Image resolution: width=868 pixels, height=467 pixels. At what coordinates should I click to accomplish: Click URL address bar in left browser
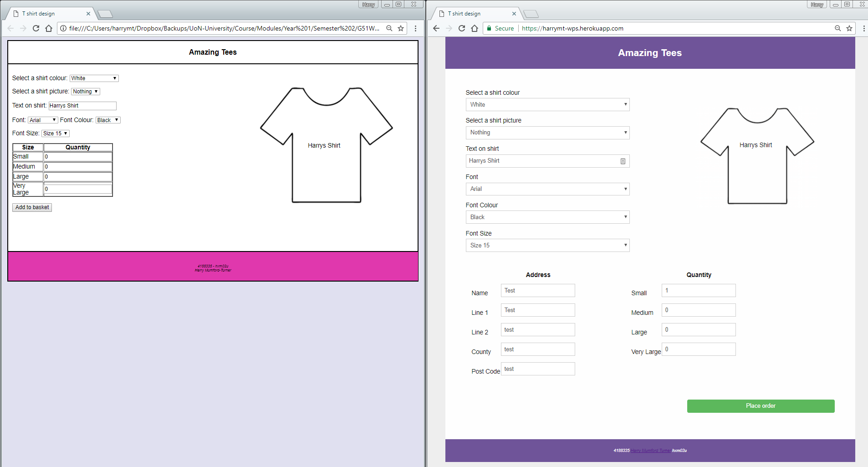224,28
